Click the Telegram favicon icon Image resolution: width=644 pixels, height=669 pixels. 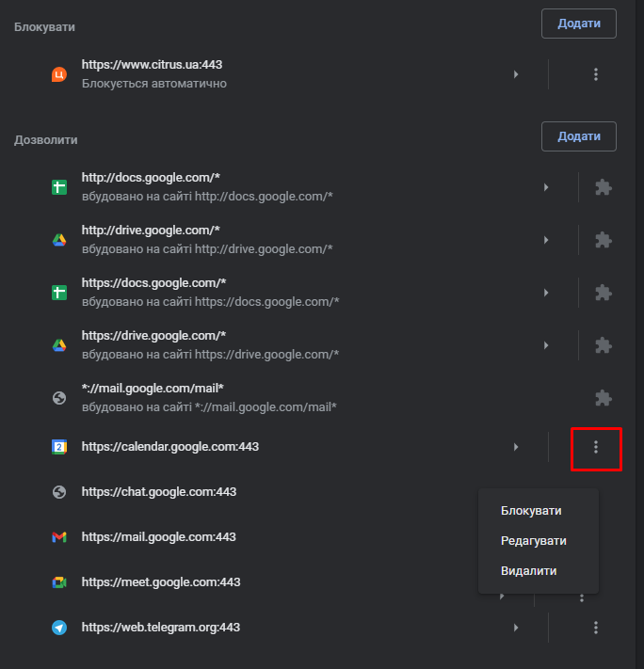tap(59, 628)
